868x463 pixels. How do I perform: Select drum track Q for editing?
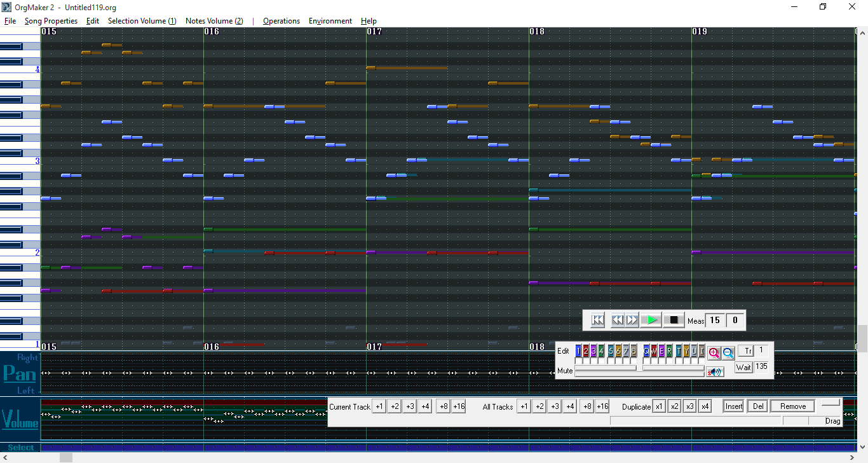pos(646,351)
